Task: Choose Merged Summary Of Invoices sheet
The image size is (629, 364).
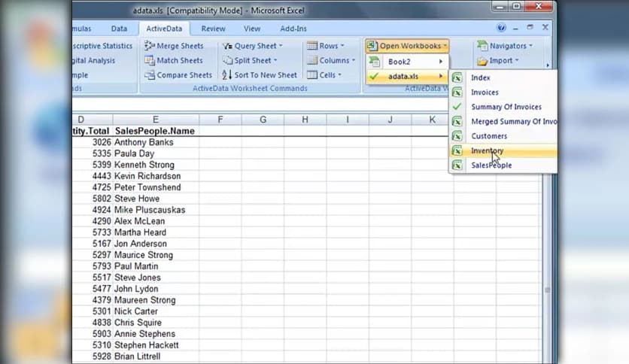Action: (x=503, y=122)
